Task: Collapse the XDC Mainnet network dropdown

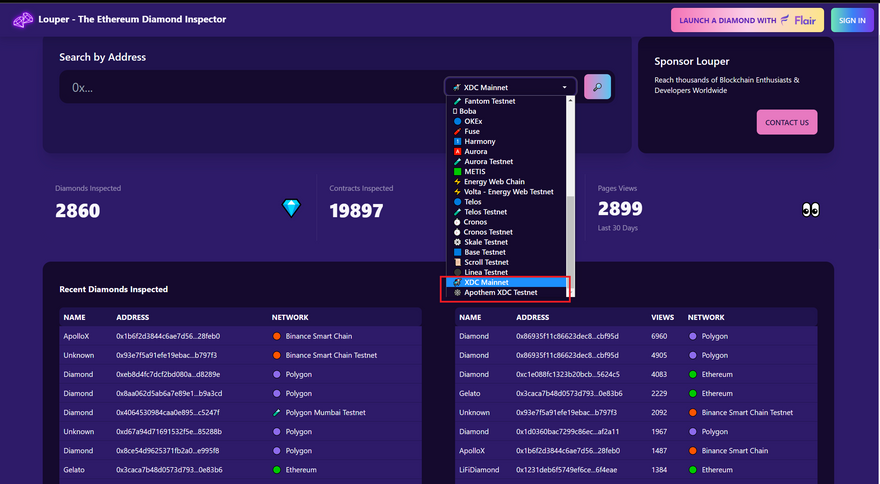Action: [510, 87]
